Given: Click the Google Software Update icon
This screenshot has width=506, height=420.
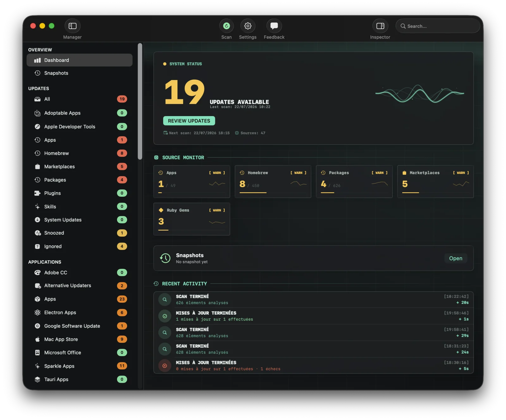Looking at the screenshot, I should pos(37,326).
